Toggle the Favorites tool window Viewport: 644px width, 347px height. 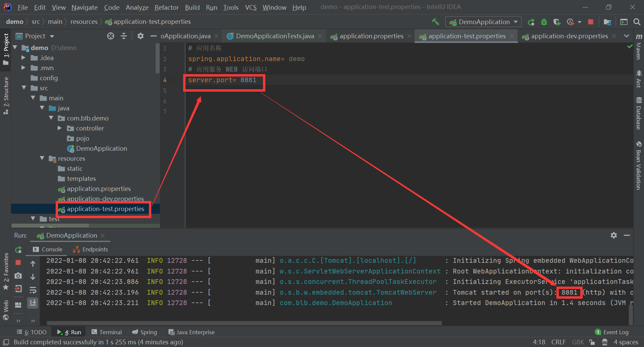(6, 271)
